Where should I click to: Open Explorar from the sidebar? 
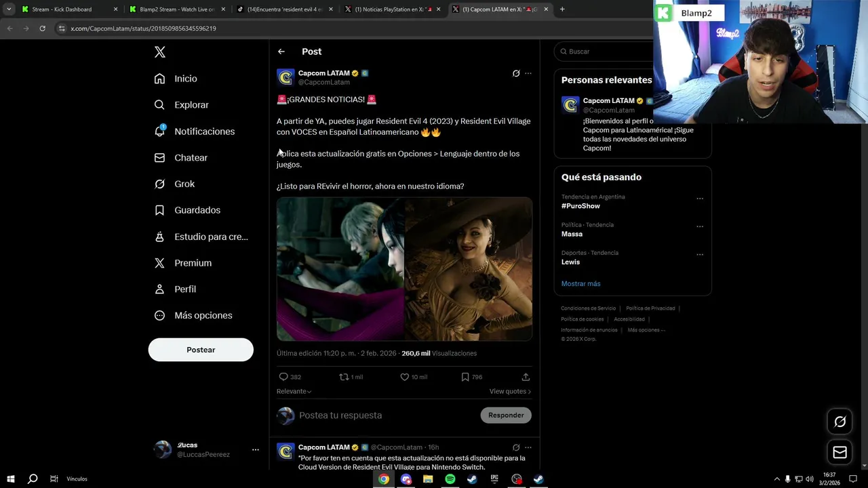pyautogui.click(x=182, y=105)
